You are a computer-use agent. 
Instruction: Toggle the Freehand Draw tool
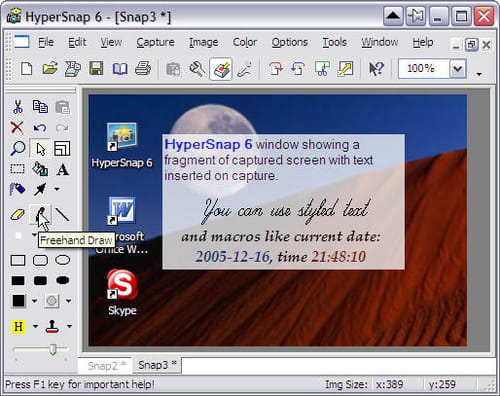(x=40, y=214)
